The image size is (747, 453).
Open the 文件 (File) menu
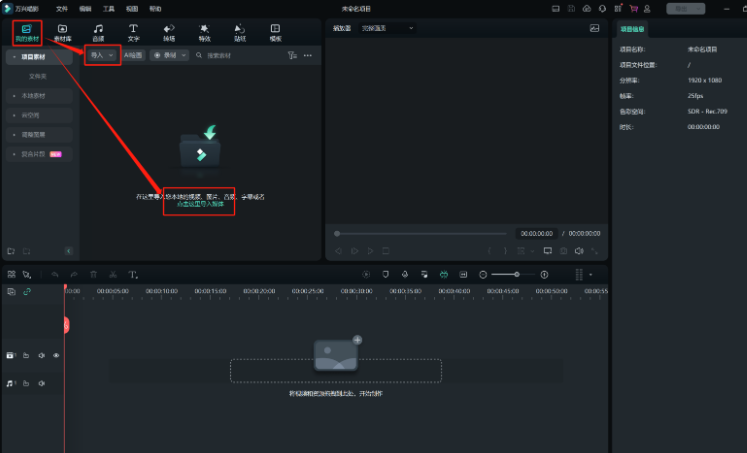tap(61, 8)
